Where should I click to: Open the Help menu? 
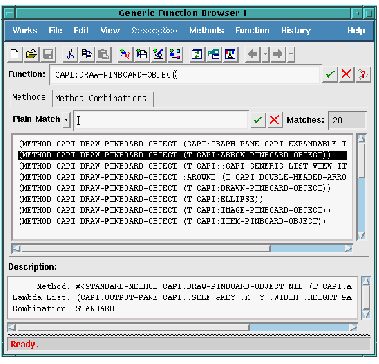(356, 30)
